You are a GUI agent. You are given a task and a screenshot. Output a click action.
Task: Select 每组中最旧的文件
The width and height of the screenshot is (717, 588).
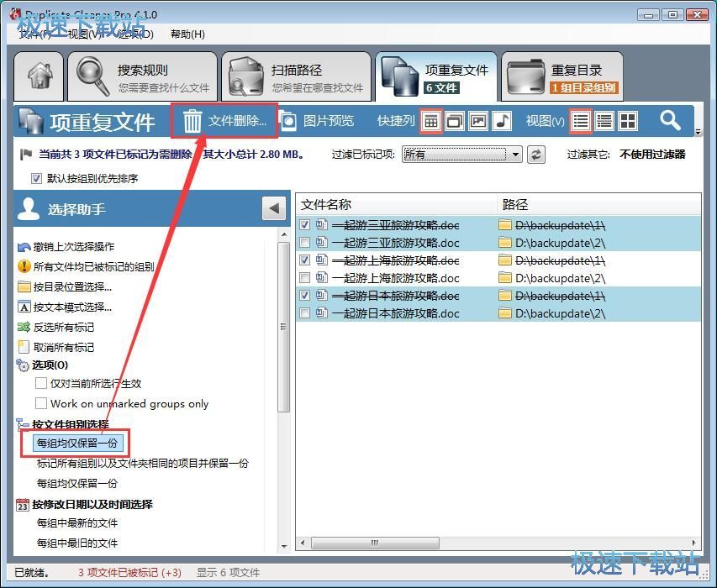pyautogui.click(x=77, y=543)
